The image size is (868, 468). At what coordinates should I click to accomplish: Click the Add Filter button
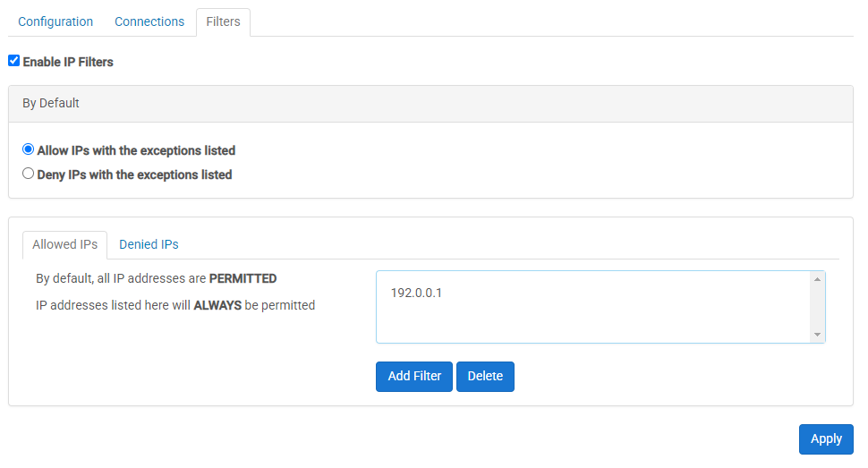[x=414, y=377]
